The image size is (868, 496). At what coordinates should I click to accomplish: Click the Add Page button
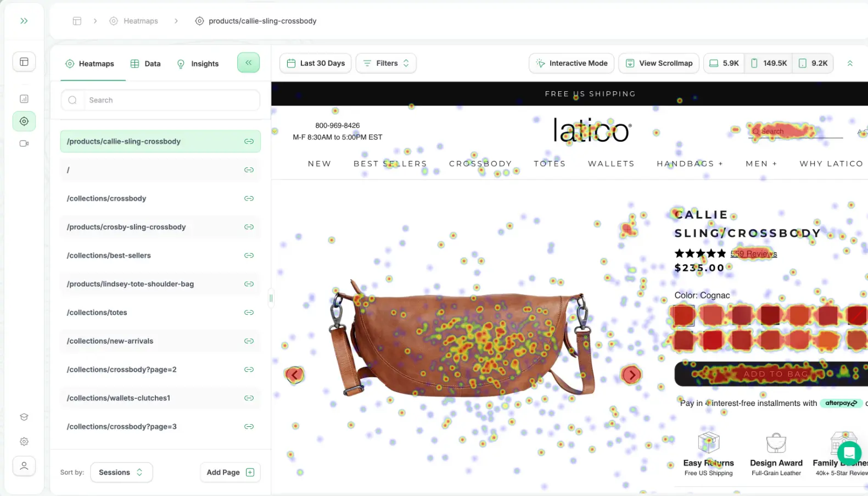(230, 472)
